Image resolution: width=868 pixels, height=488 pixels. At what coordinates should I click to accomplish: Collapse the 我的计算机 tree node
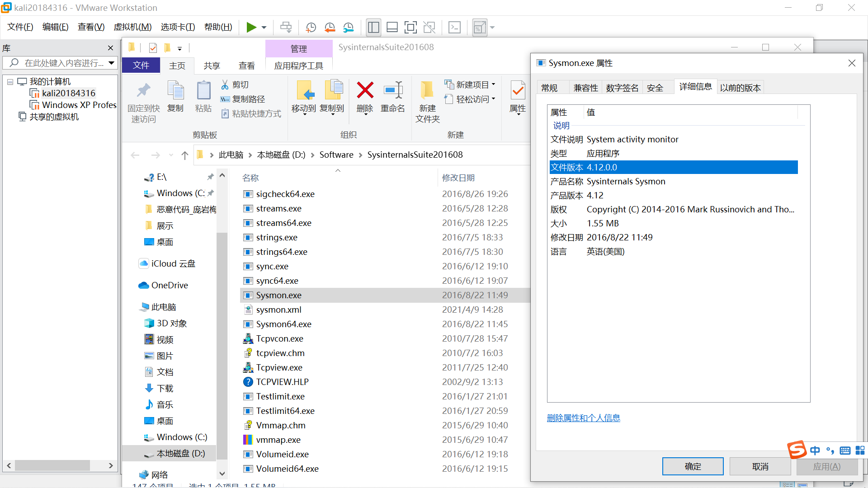tap(10, 82)
